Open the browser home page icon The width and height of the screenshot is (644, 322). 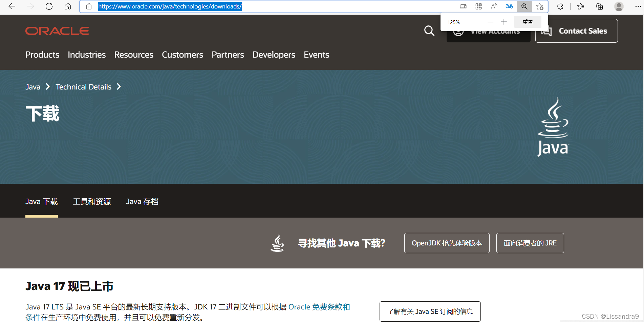pos(68,6)
